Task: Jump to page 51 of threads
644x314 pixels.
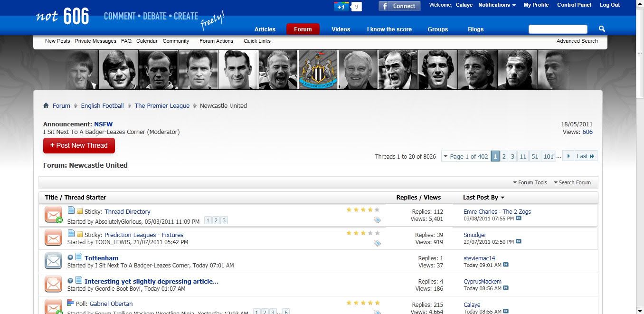Action: [x=535, y=156]
